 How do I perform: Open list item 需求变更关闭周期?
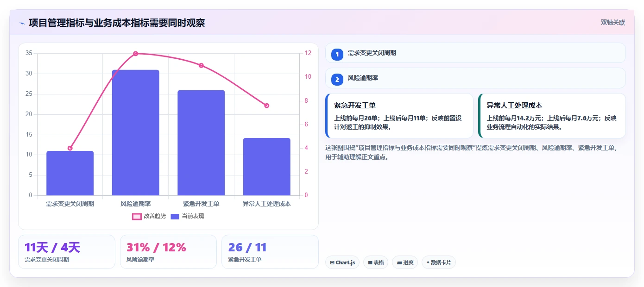coord(475,53)
